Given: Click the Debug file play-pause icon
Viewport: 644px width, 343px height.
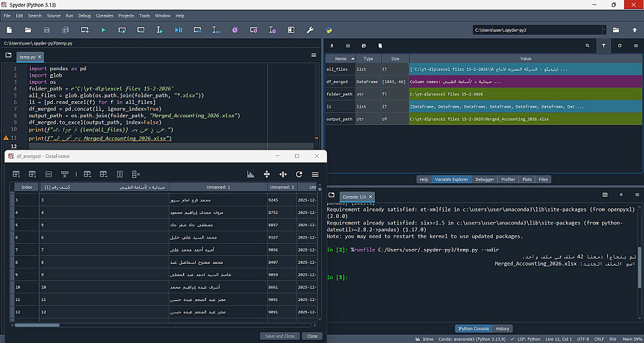Looking at the screenshot, I should (178, 30).
